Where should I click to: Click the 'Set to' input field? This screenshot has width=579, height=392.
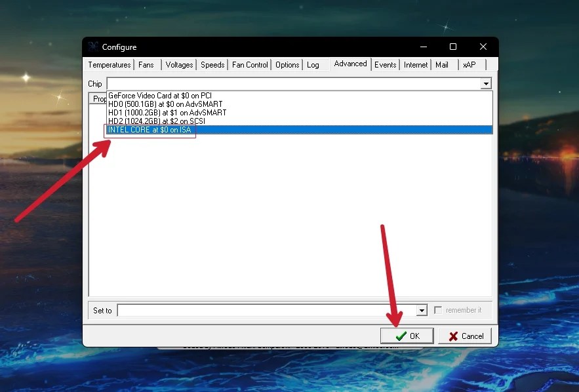point(262,310)
